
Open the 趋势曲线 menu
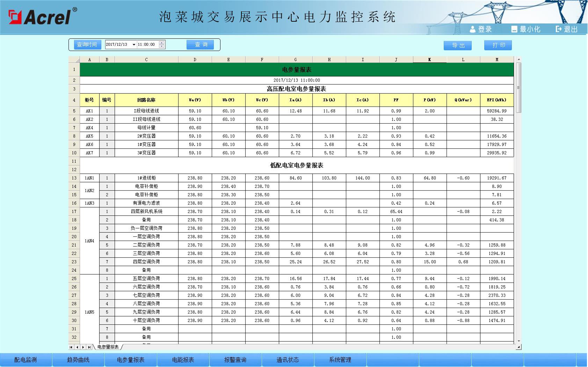[x=78, y=360]
